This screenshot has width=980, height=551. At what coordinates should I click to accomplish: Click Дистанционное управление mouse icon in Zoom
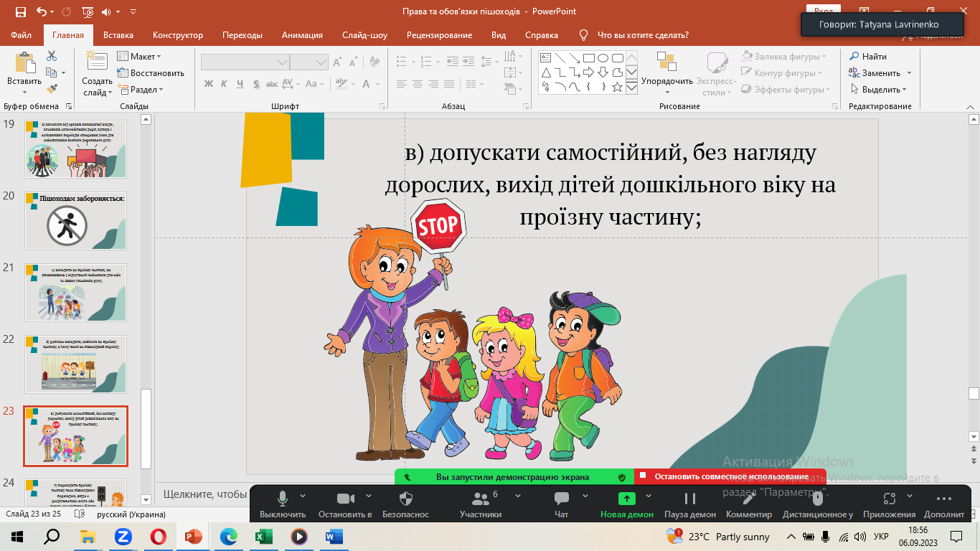tap(817, 499)
